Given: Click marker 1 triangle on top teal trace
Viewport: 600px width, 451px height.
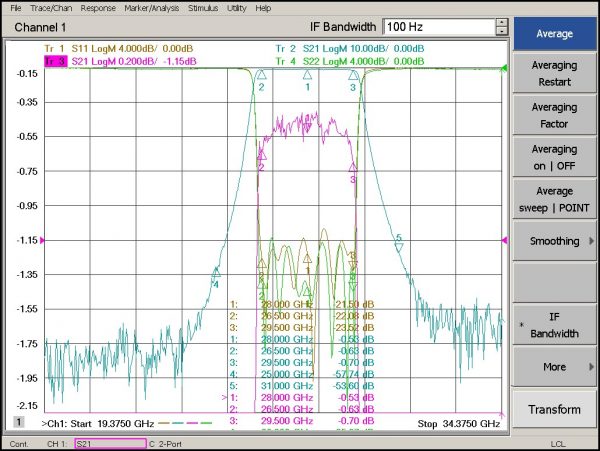Looking at the screenshot, I should tap(307, 75).
